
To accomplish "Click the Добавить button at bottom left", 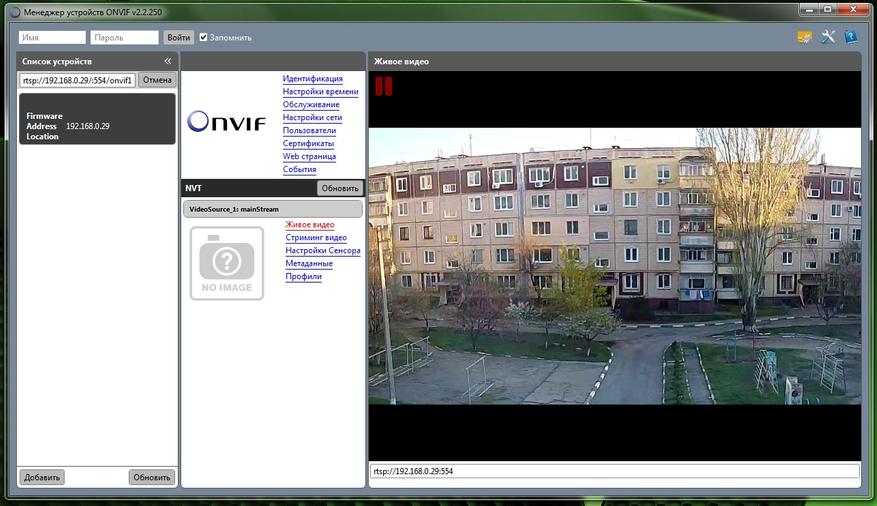I will (42, 477).
